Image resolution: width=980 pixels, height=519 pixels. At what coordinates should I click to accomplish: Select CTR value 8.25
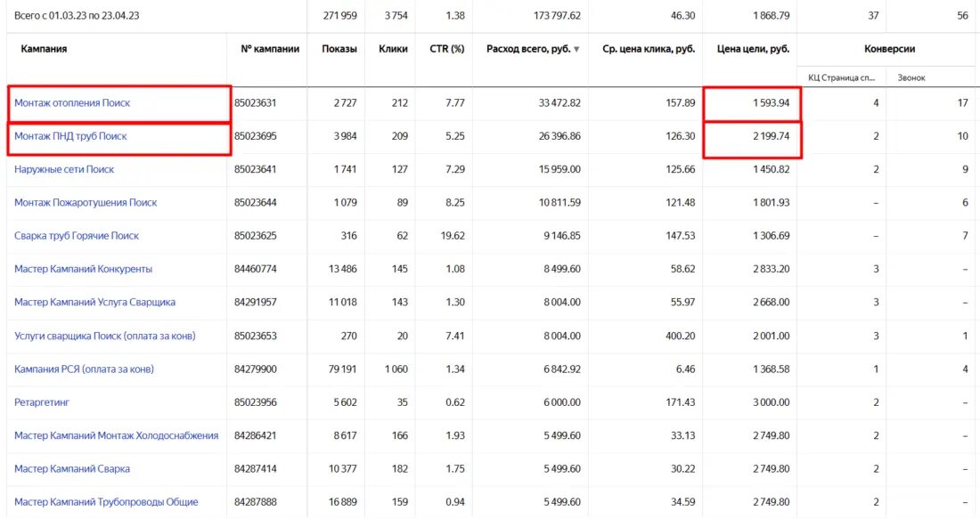(455, 202)
